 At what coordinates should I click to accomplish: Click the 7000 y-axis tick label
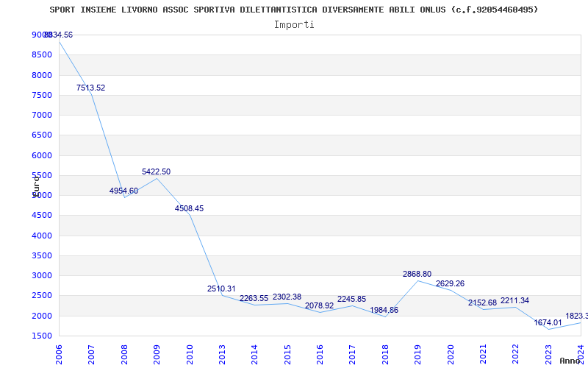pos(41,115)
